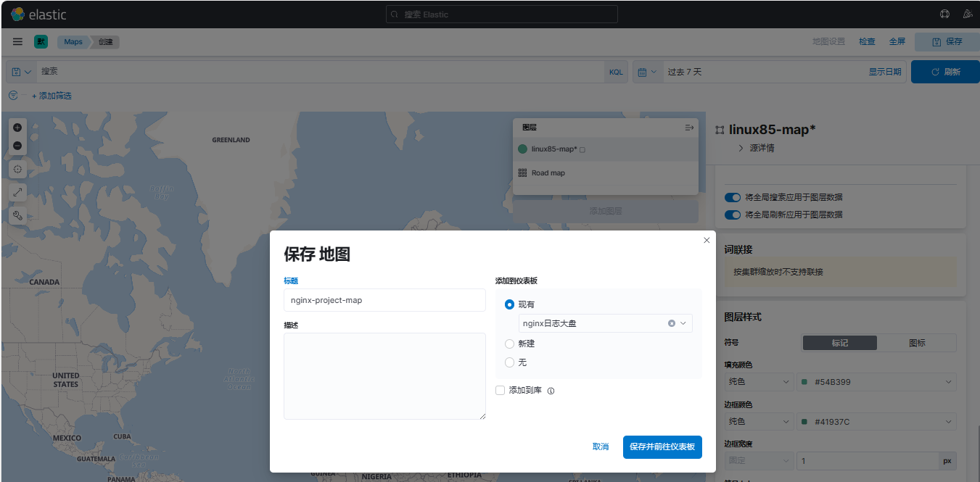Click the map title input field
Image resolution: width=980 pixels, height=482 pixels.
[x=384, y=300]
